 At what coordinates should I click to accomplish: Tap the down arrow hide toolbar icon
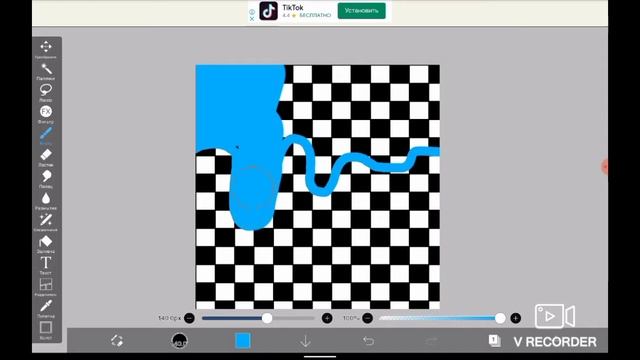pos(305,340)
